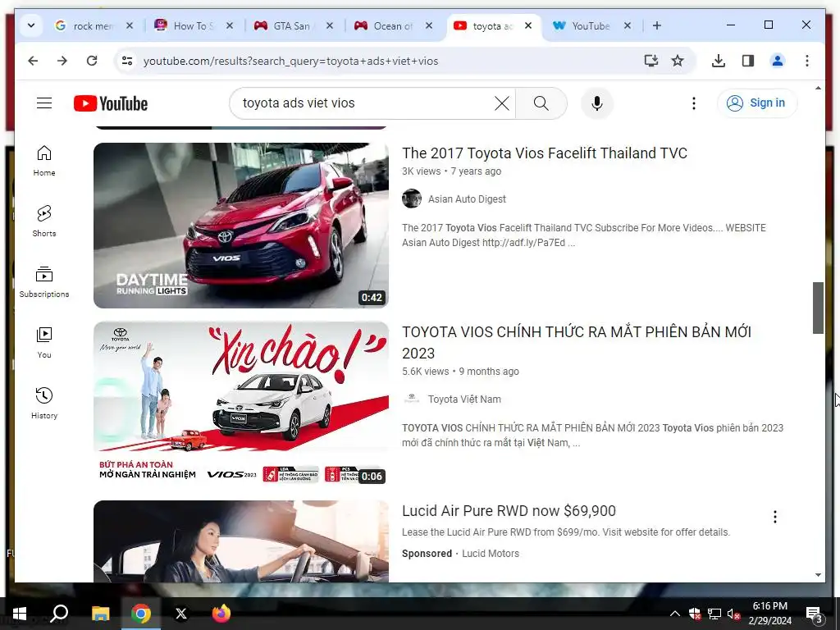This screenshot has height=630, width=840.
Task: Click the Toyota Việt Nam channel avatar
Action: 412,399
